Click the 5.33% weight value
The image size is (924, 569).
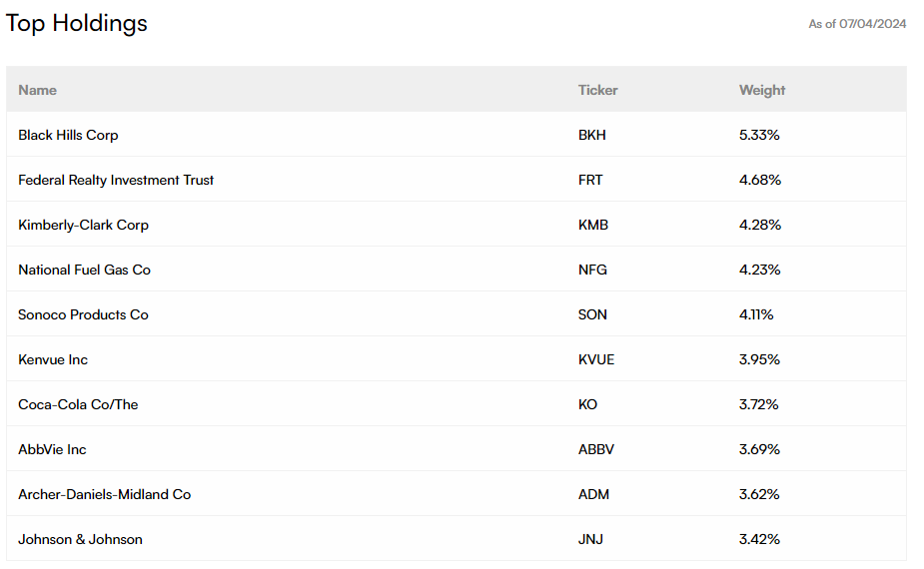point(759,135)
